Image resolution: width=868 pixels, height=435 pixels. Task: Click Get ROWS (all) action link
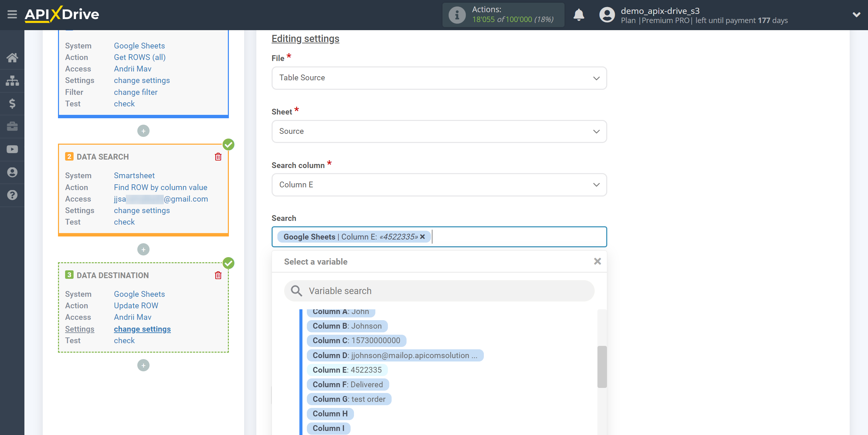pos(140,57)
